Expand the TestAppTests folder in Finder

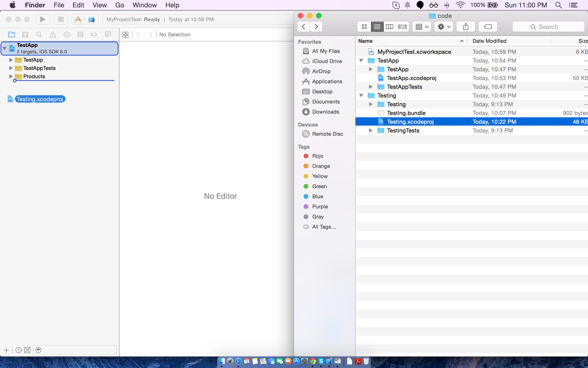coord(370,87)
